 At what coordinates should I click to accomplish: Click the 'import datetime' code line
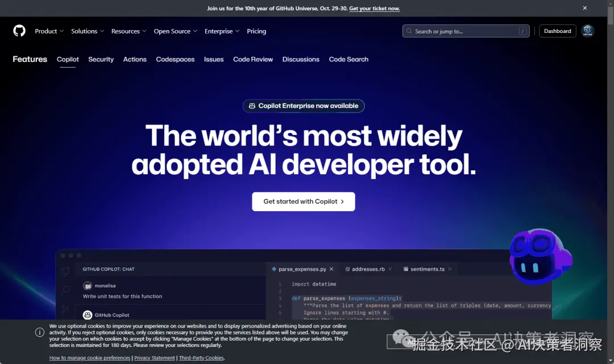(x=314, y=284)
